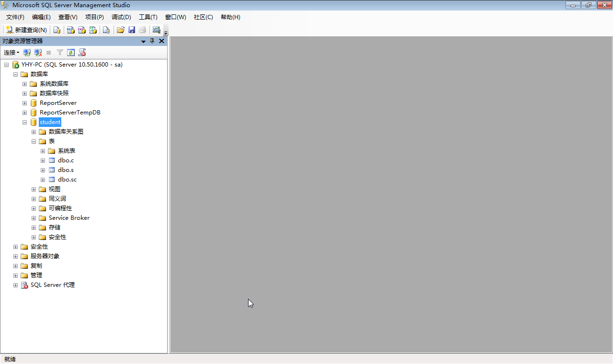
Task: Expand the dbo.c table node
Action: click(x=43, y=160)
